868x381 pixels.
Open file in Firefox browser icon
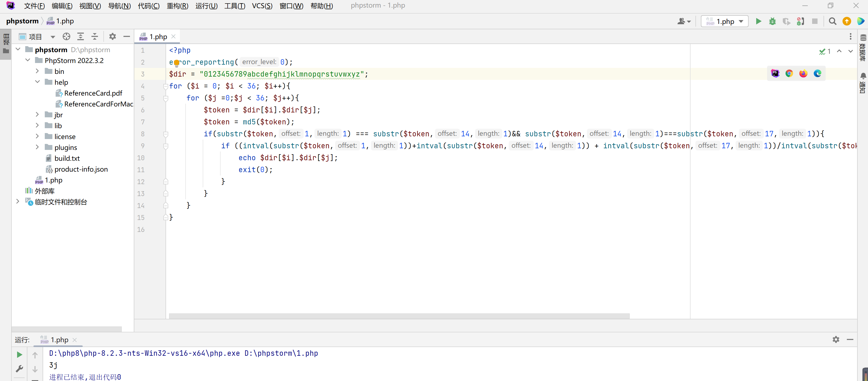pyautogui.click(x=803, y=74)
